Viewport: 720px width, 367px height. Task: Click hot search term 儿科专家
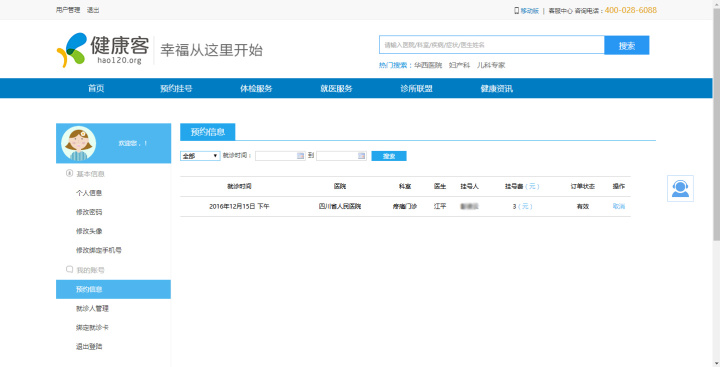tap(491, 65)
